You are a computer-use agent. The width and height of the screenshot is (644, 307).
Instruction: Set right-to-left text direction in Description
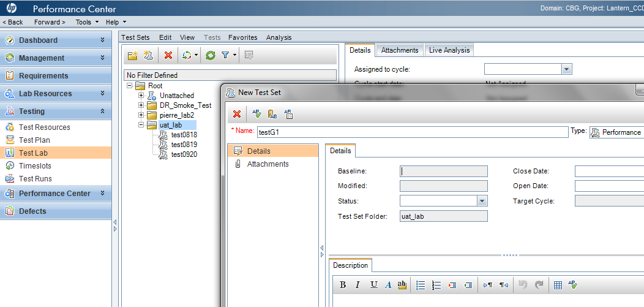pyautogui.click(x=504, y=285)
